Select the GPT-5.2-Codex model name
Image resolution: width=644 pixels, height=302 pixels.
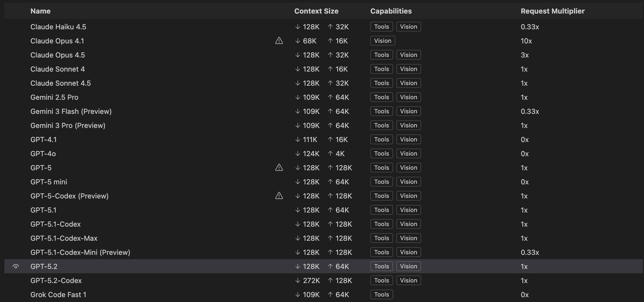coord(56,281)
